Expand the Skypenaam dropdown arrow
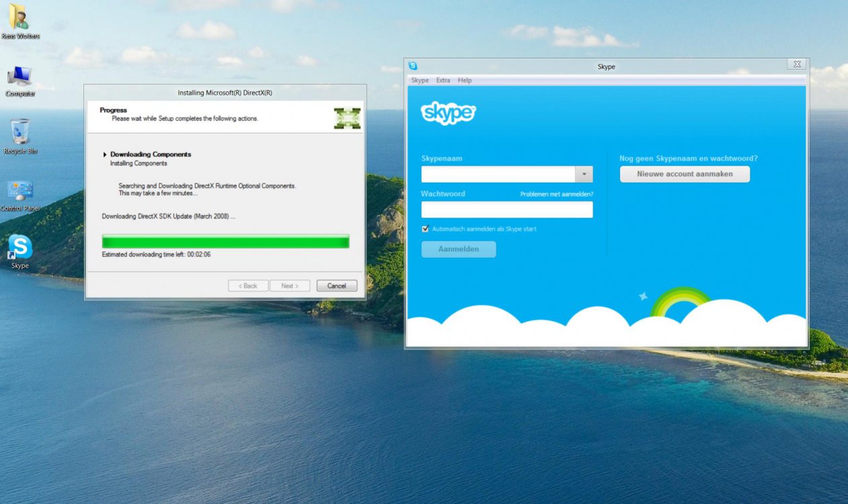Image resolution: width=848 pixels, height=504 pixels. click(x=584, y=175)
